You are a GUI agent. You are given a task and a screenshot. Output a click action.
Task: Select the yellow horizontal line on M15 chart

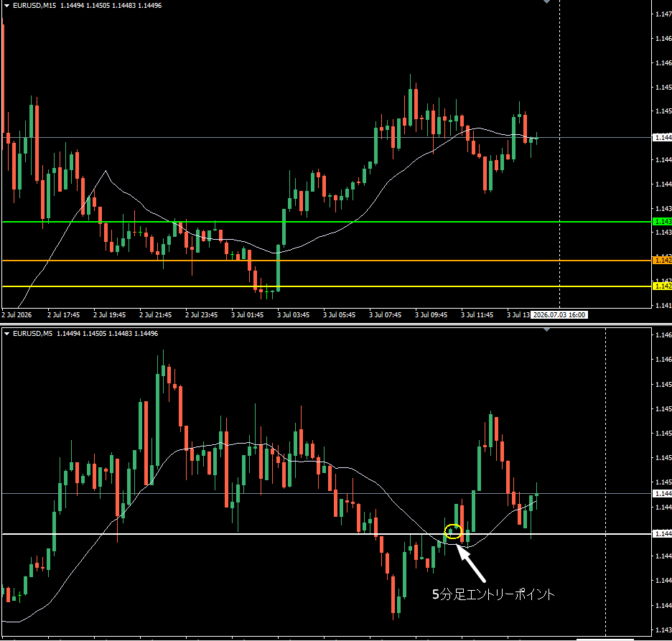326,286
